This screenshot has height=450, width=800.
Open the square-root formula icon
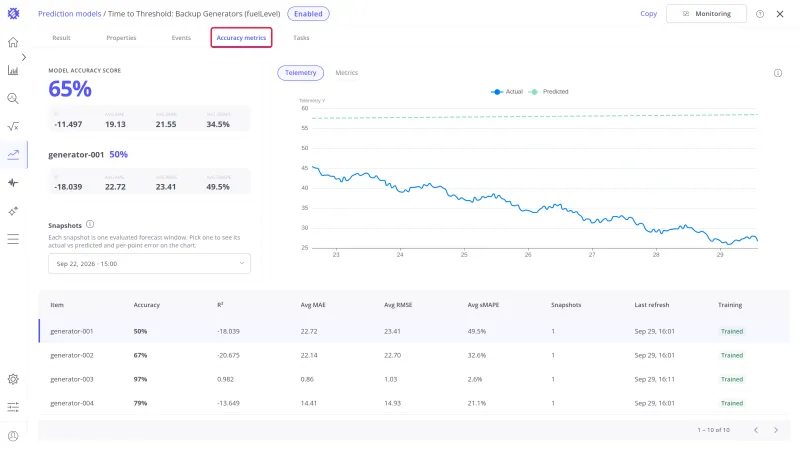tap(13, 127)
